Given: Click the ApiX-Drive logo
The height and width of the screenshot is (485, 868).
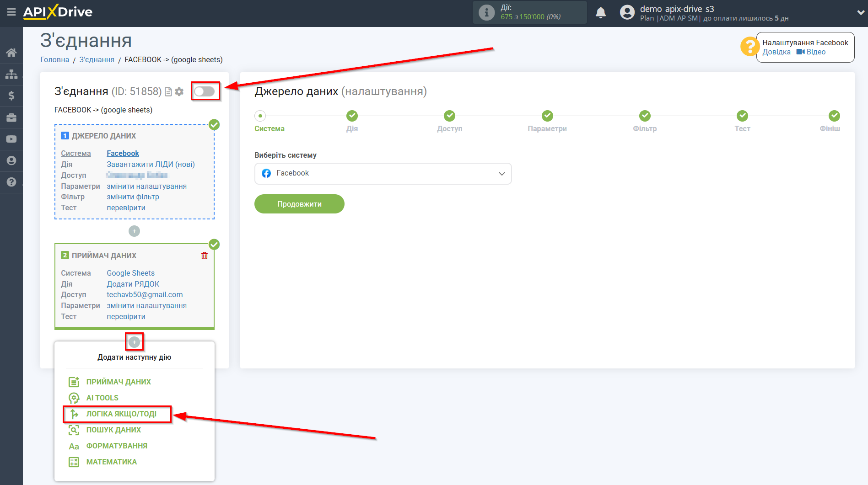Looking at the screenshot, I should pos(58,12).
